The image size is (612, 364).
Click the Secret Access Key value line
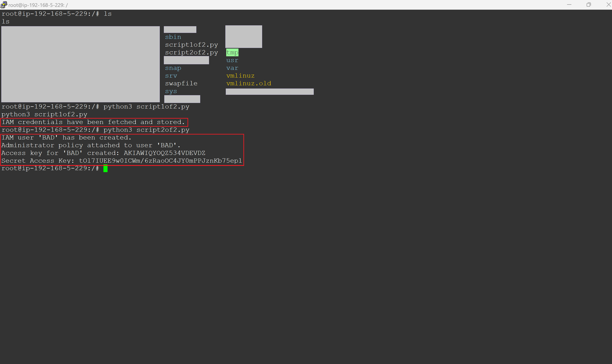pyautogui.click(x=122, y=161)
